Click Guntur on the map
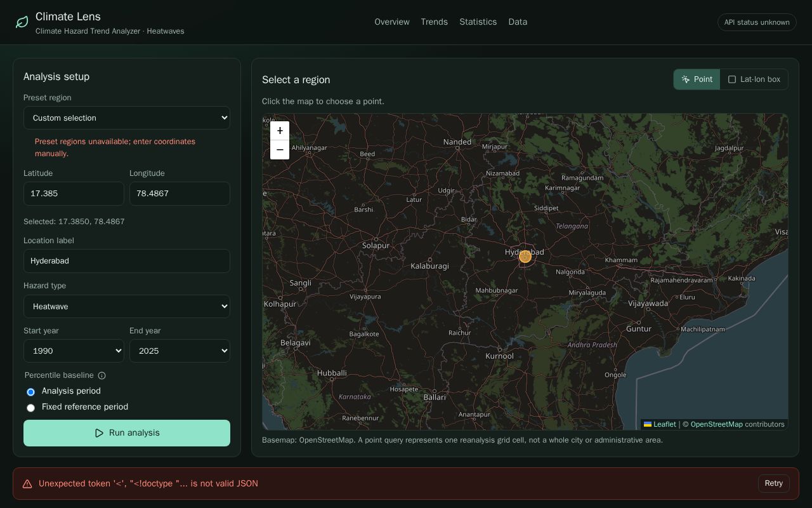The image size is (812, 508). click(x=639, y=329)
